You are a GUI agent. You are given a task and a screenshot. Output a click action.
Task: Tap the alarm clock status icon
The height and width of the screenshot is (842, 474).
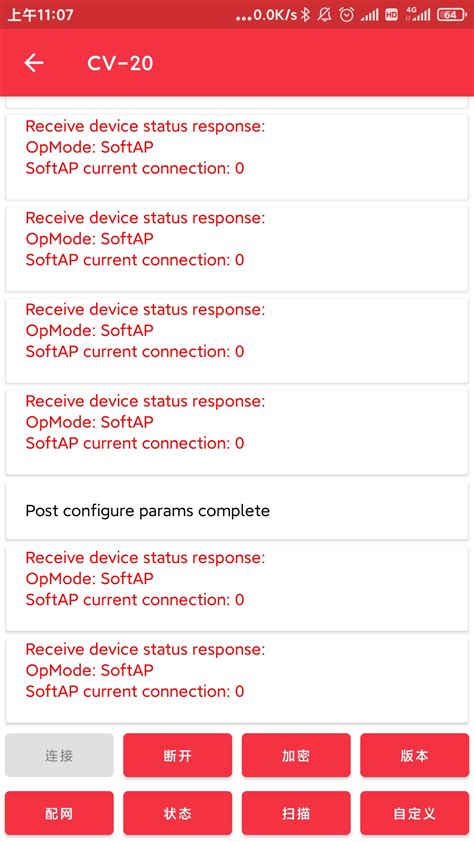(347, 14)
